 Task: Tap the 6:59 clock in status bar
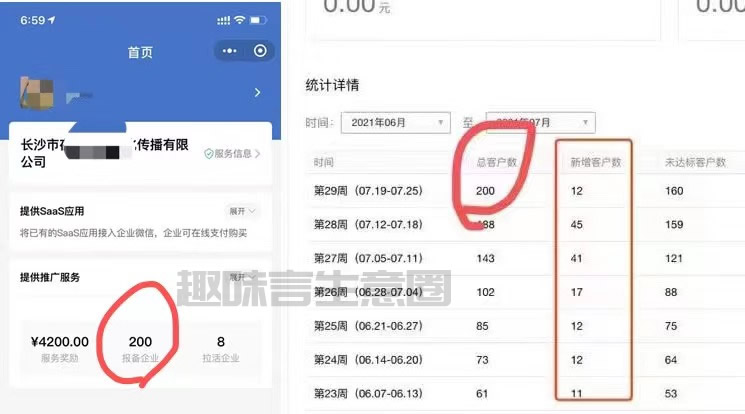32,20
